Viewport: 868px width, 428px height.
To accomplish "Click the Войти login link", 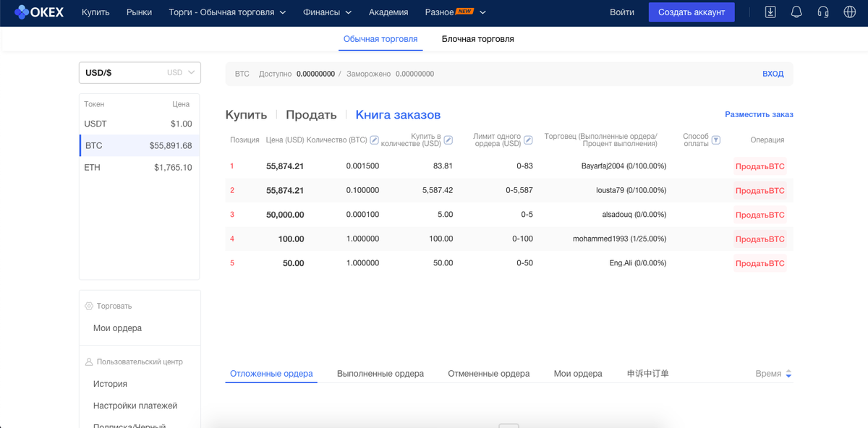I will pyautogui.click(x=622, y=12).
